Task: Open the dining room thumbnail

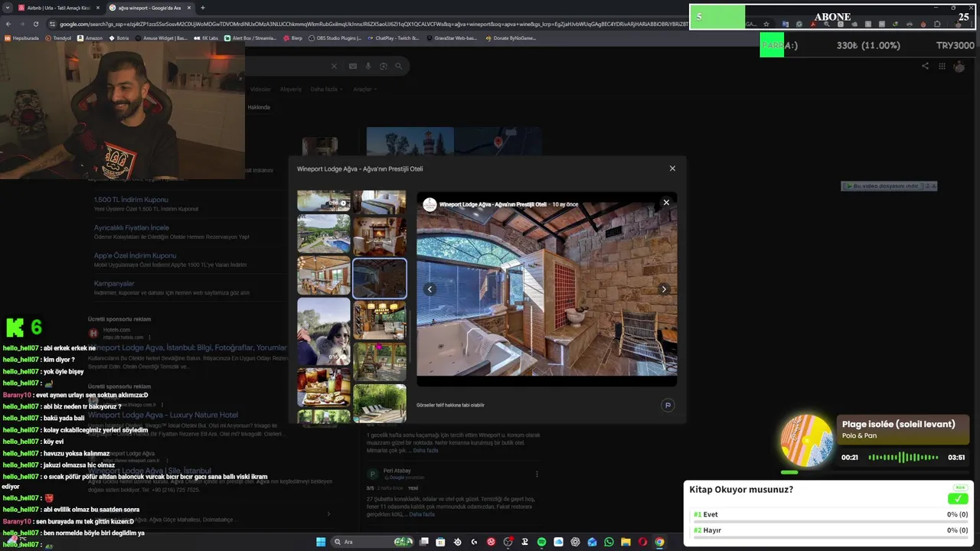Action: [x=324, y=275]
